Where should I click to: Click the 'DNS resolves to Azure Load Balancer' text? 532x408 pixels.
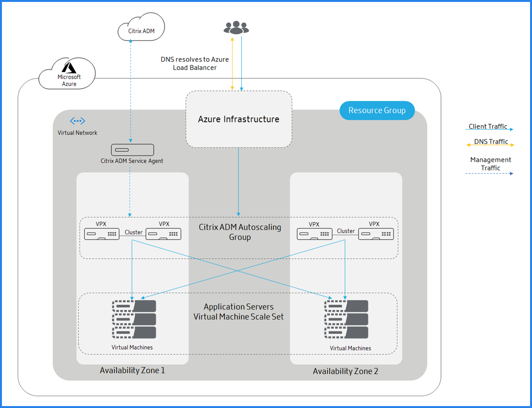pos(195,63)
